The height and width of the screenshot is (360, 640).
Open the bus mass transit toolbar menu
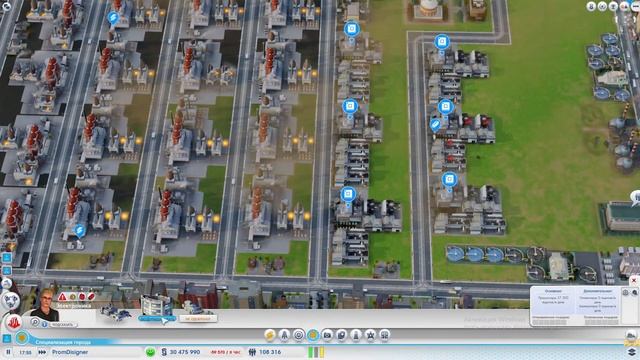[x=384, y=335]
